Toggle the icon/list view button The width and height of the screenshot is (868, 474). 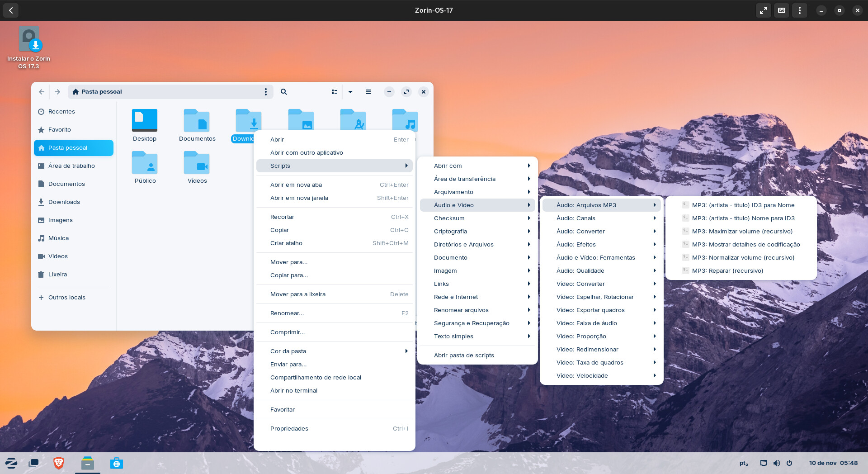335,92
